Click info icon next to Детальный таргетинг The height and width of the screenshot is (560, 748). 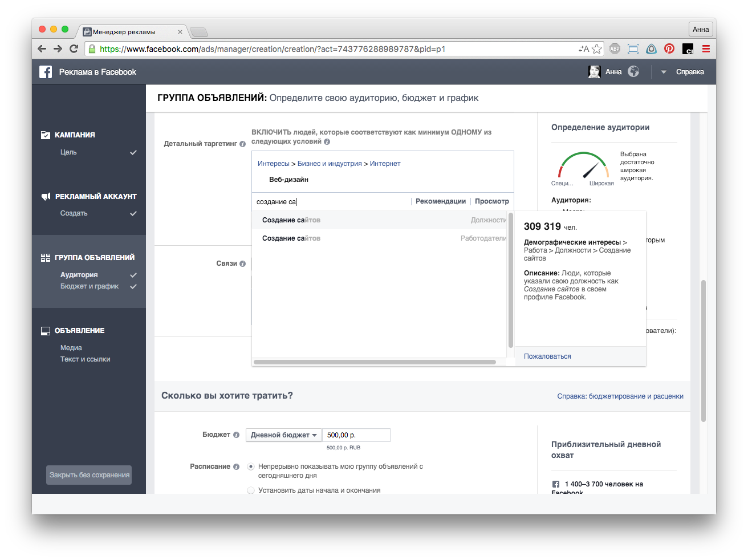pyautogui.click(x=242, y=144)
